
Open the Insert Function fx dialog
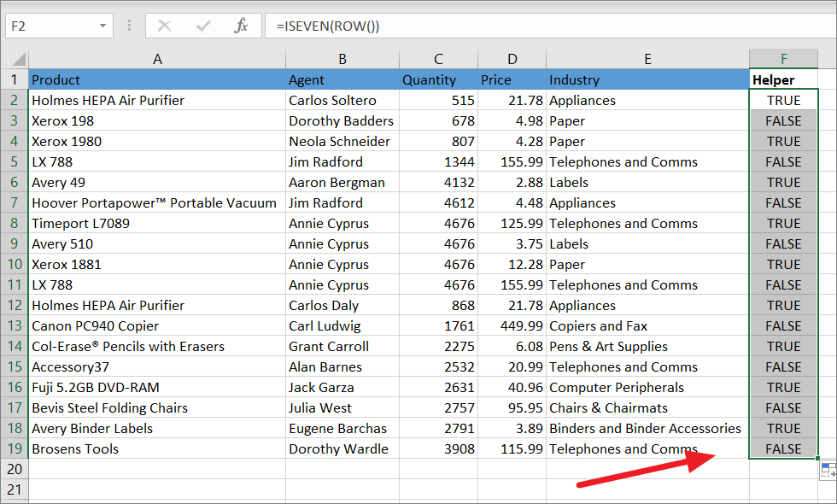coord(241,26)
